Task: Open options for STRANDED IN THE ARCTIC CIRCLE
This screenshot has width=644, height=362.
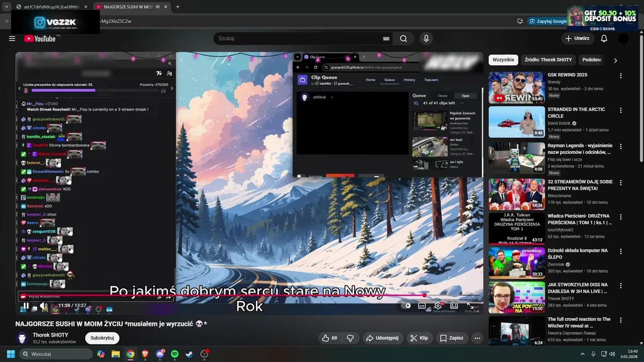Action: click(620, 110)
